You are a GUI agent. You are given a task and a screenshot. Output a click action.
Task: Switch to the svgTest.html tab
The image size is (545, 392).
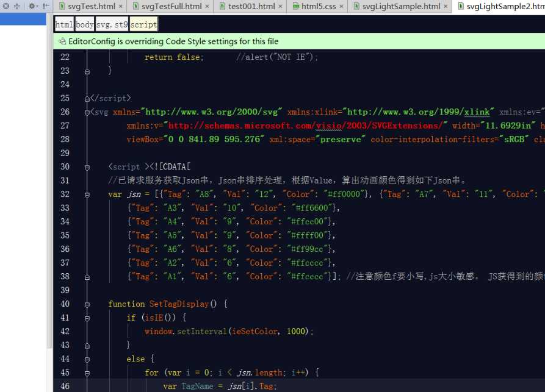[x=91, y=6]
